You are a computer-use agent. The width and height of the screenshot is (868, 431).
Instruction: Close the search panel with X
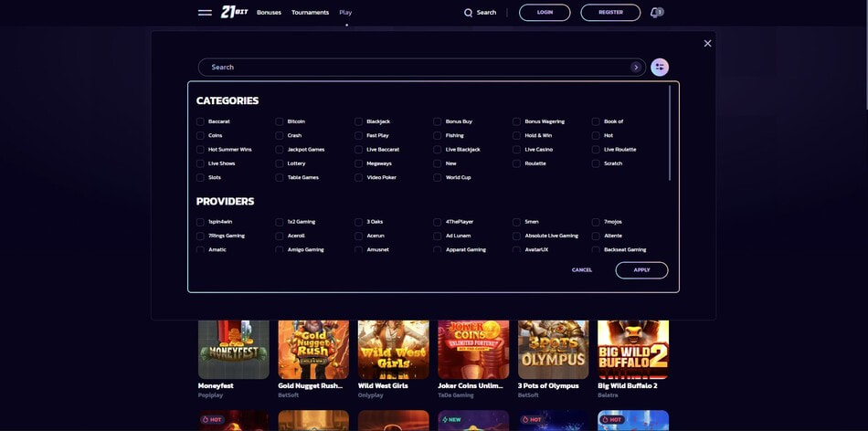click(x=707, y=43)
